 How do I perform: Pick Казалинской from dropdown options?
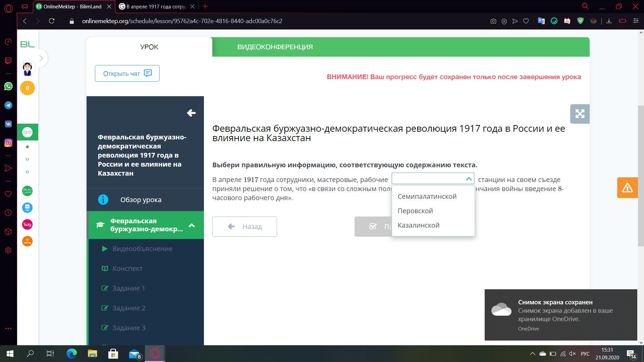tap(418, 225)
